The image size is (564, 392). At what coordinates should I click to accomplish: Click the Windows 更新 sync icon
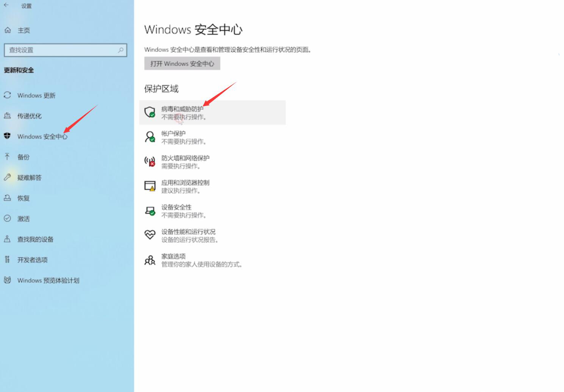pyautogui.click(x=7, y=95)
